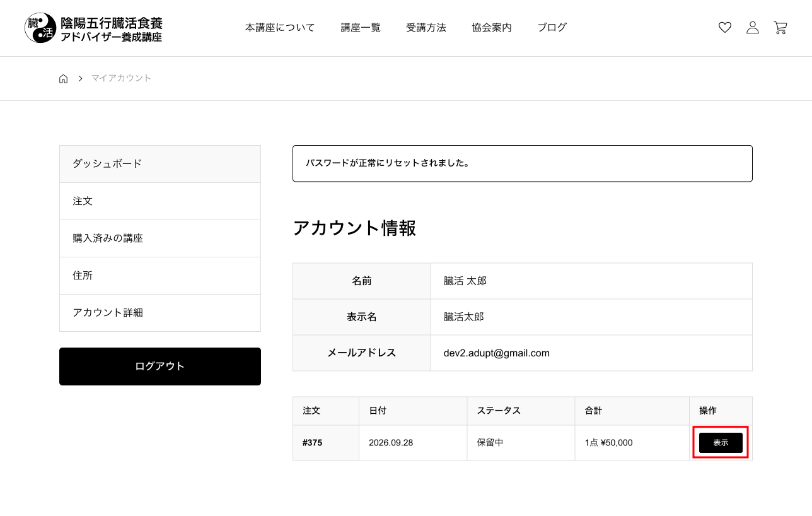Visit the ブログ page

[x=552, y=28]
